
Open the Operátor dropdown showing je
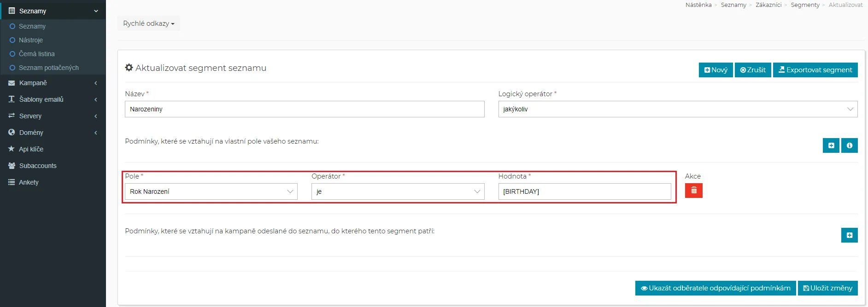[398, 191]
